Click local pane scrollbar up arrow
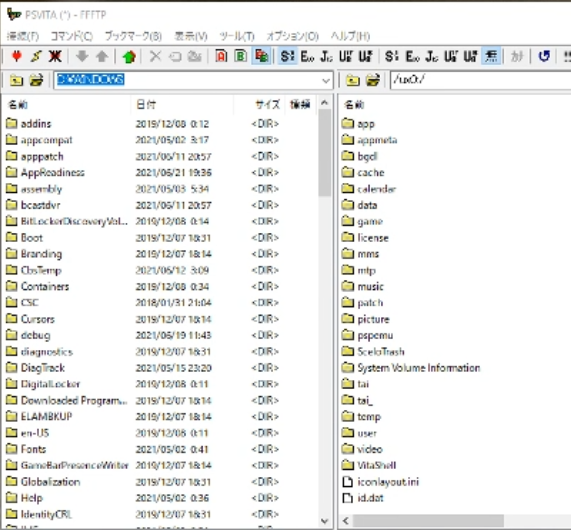 coord(324,103)
